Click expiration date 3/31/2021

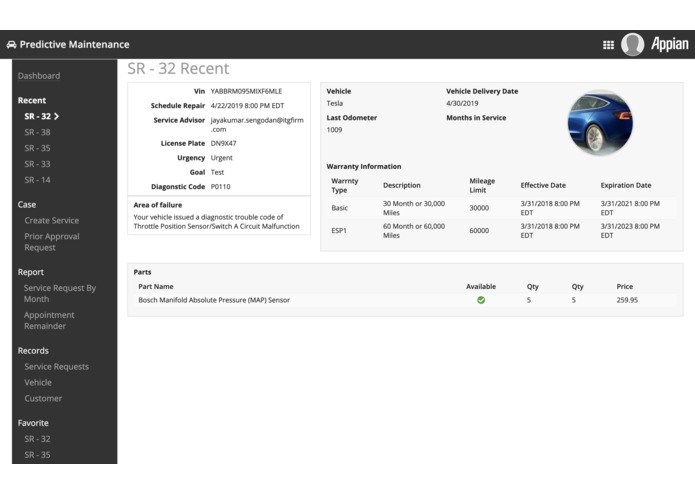630,208
